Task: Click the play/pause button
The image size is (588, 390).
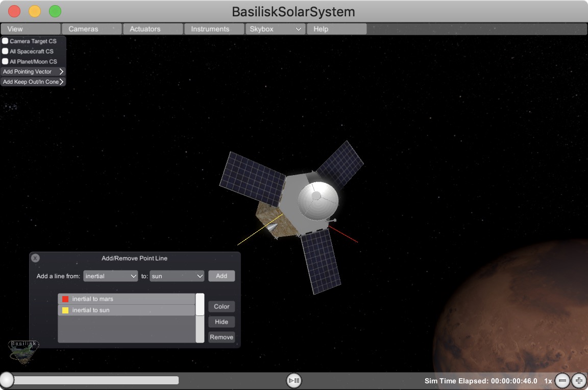Action: coord(293,380)
